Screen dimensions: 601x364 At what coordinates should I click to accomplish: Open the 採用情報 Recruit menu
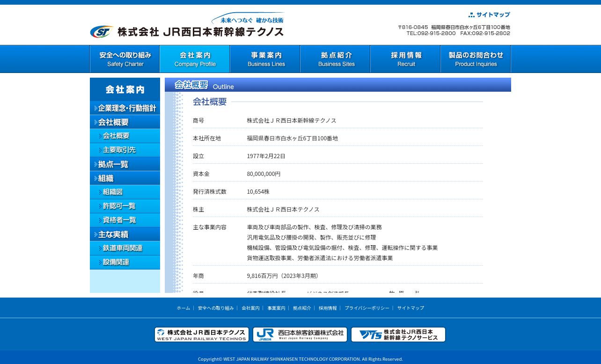(x=405, y=59)
